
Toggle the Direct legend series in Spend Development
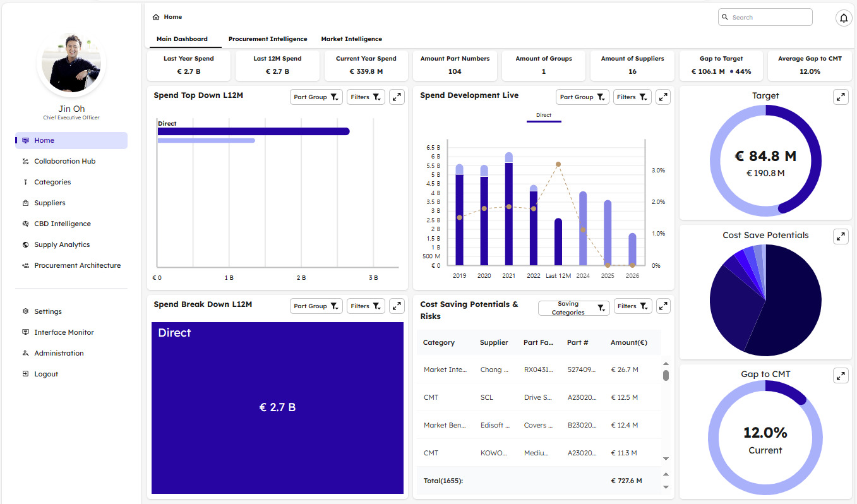[x=543, y=116]
